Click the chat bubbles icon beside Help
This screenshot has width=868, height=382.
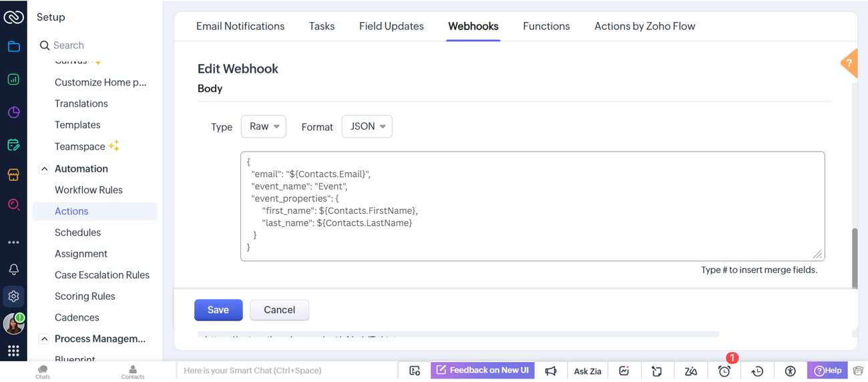point(858,371)
